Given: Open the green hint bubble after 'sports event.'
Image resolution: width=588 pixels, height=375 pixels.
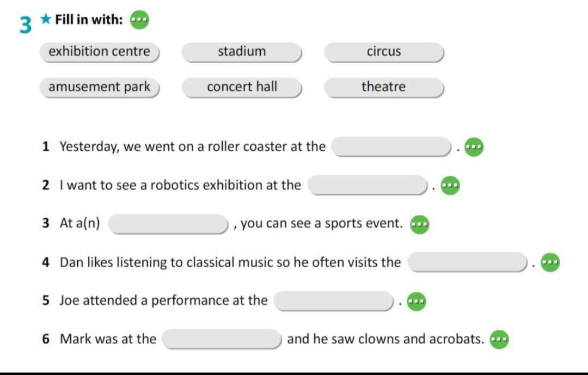Looking at the screenshot, I should [x=420, y=225].
